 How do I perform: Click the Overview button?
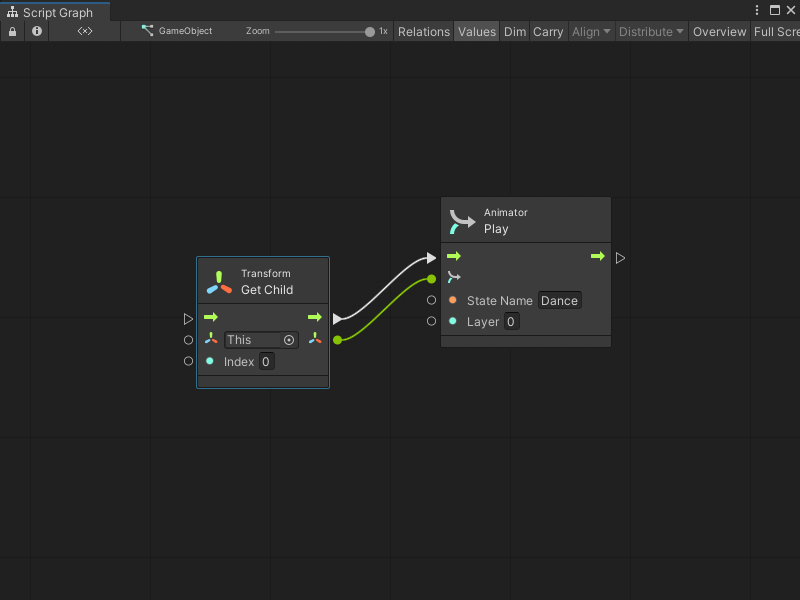pos(719,31)
